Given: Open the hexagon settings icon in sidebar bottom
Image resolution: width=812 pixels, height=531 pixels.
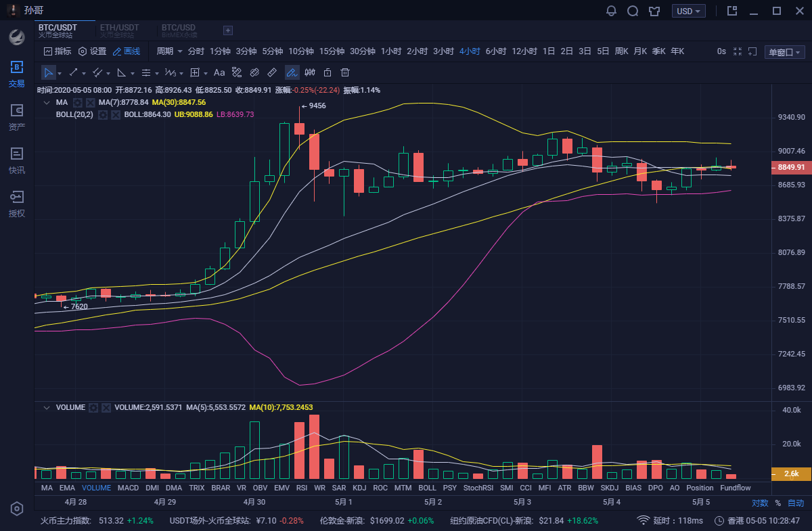Looking at the screenshot, I should point(17,509).
